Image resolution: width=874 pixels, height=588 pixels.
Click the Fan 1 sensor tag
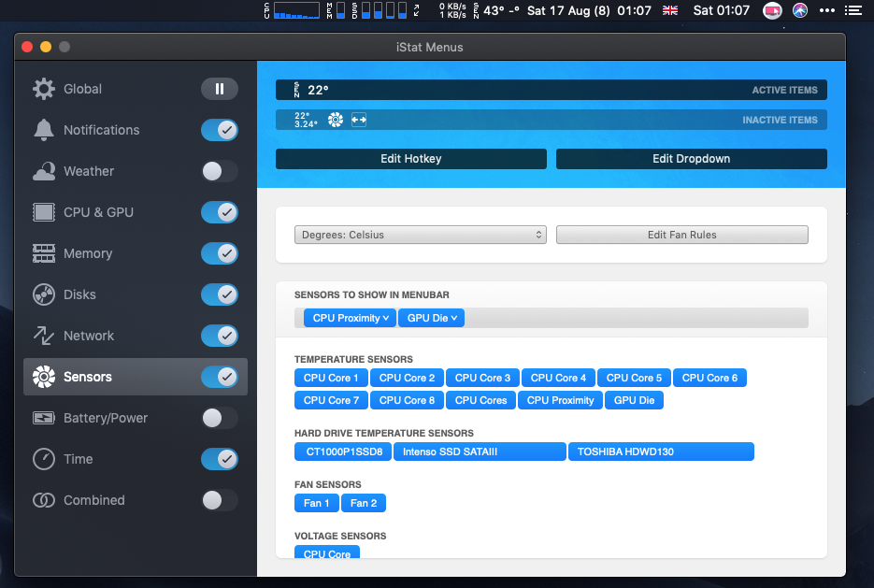[317, 503]
